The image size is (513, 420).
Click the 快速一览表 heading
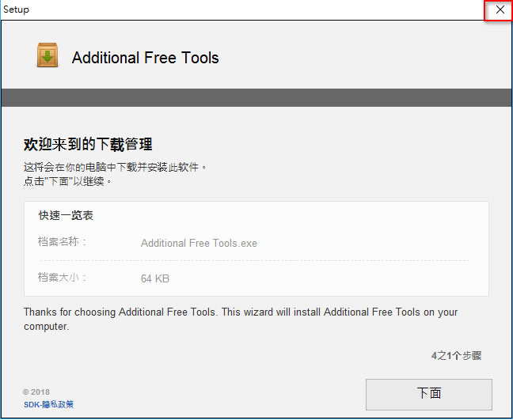click(66, 215)
